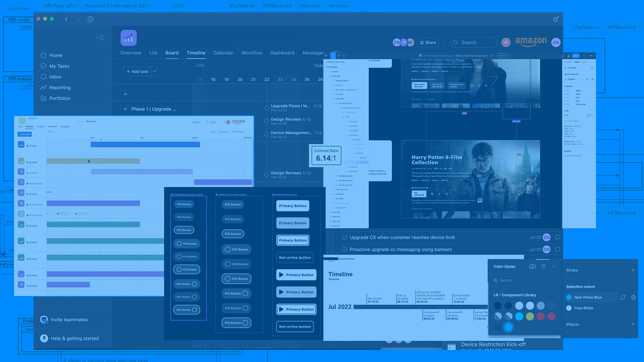
Task: Click the Upgrade Flows milestone diamond
Action: click(x=267, y=108)
